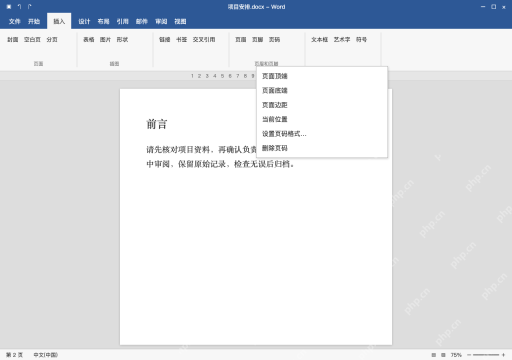Image resolution: width=512 pixels, height=360 pixels.
Task: Click the zoom slider in status bar
Action: pos(486,355)
